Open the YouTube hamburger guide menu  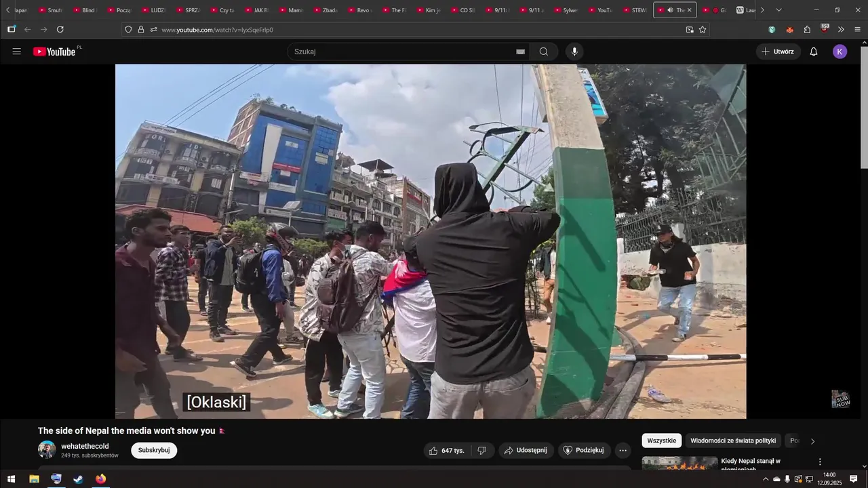click(17, 52)
